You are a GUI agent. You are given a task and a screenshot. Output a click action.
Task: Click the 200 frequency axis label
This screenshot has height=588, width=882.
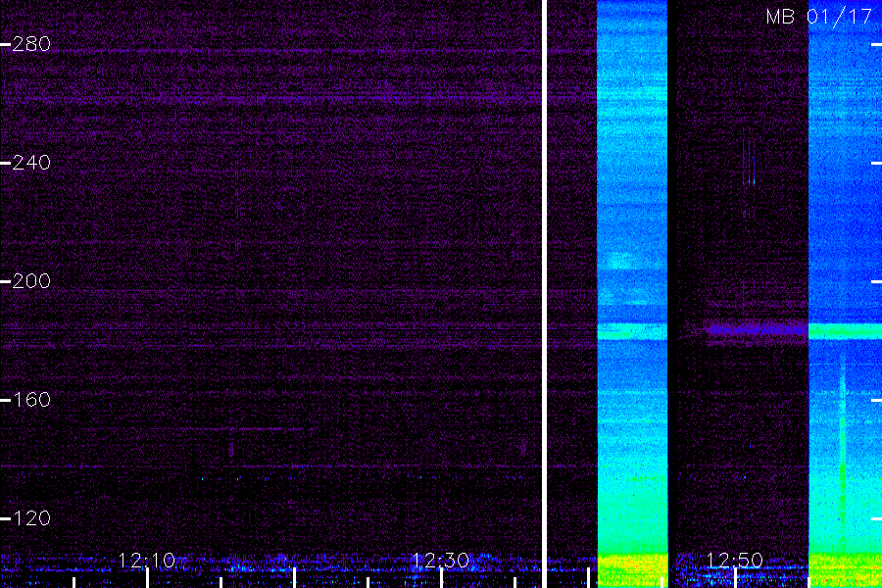click(x=31, y=281)
